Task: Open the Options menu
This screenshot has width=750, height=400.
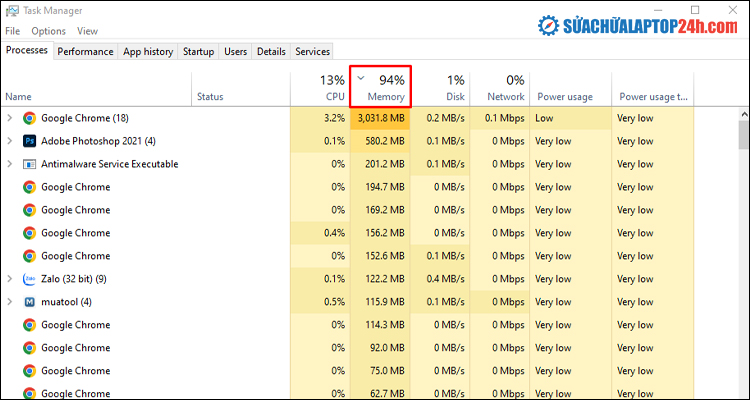Action: [48, 31]
